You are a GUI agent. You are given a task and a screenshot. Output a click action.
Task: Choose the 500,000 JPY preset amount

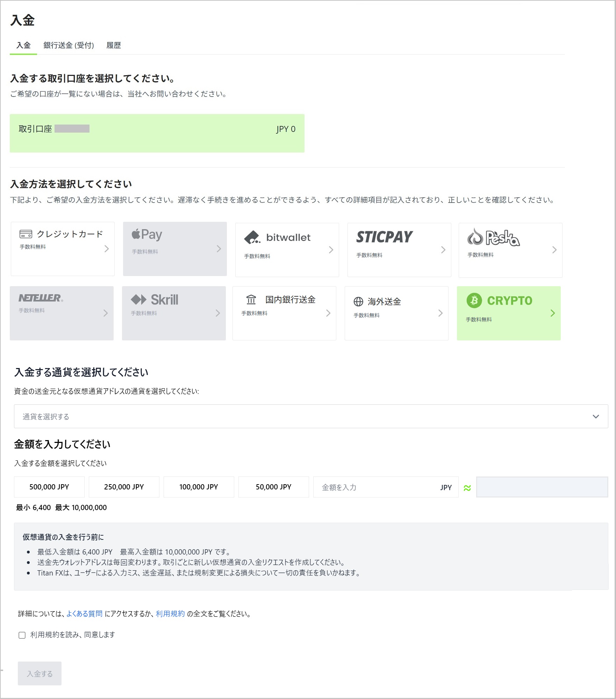pyautogui.click(x=49, y=487)
